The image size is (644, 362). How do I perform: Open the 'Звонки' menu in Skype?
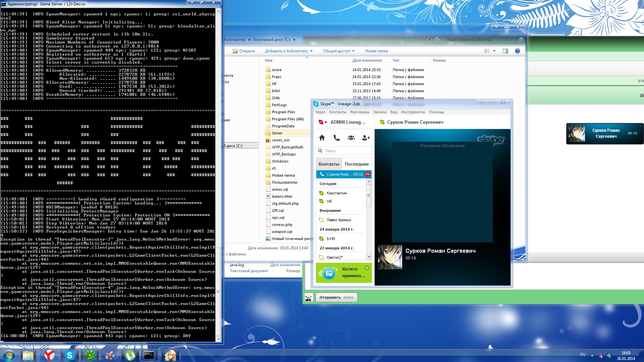(379, 112)
